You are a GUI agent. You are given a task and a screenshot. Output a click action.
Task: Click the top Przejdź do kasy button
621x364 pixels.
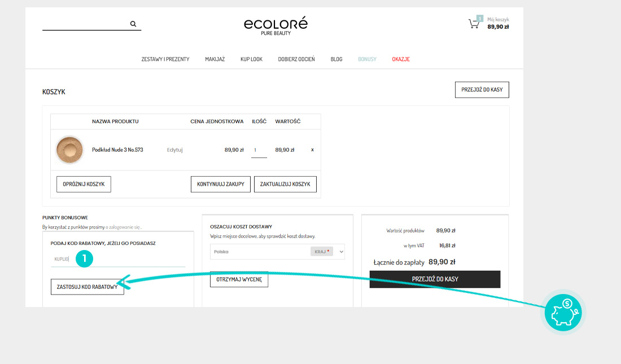pos(482,90)
